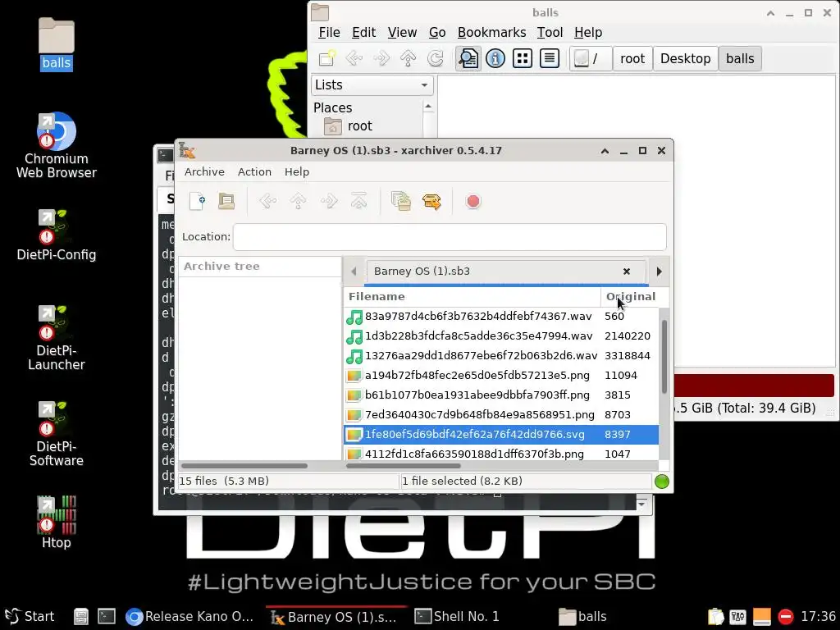Select file 13276aa29dd1d8677ebe6f72b063b2d6.wav
The image size is (840, 630).
pyautogui.click(x=501, y=356)
